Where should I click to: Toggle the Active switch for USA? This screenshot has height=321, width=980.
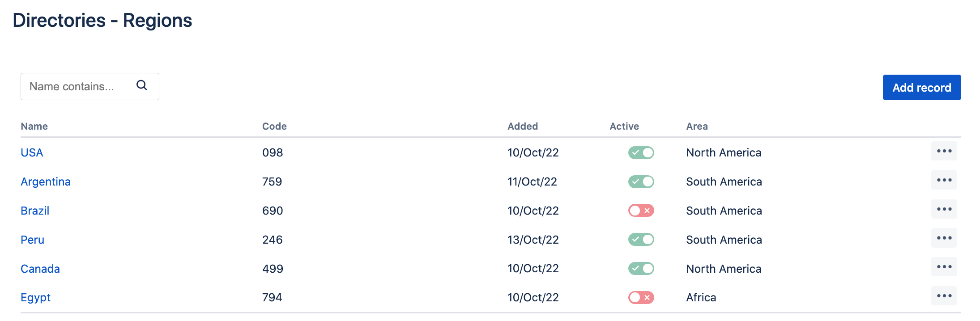(641, 153)
